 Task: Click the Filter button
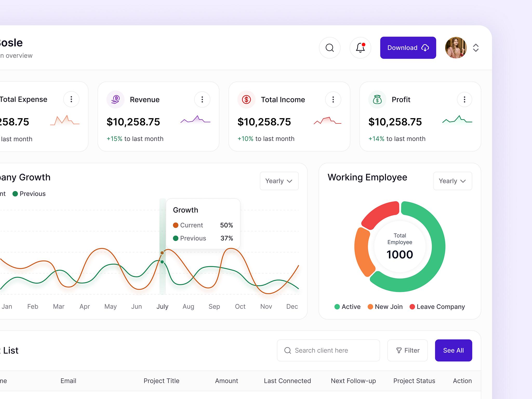point(408,350)
